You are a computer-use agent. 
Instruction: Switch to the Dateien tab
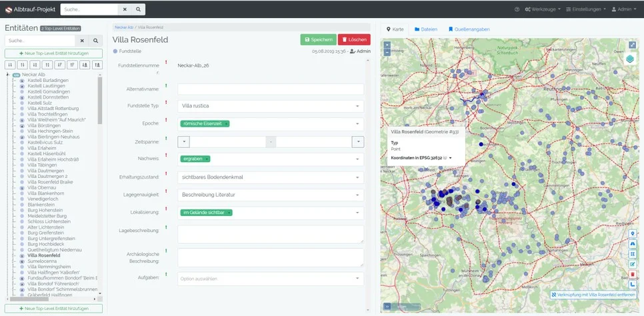click(x=426, y=29)
